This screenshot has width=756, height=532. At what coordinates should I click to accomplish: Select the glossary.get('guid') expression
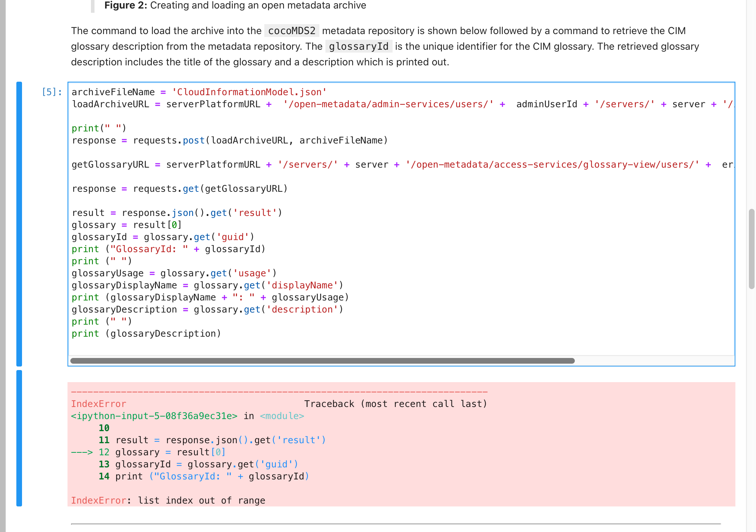(x=199, y=237)
